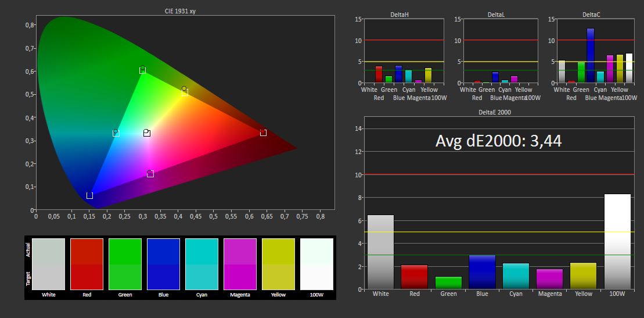The height and width of the screenshot is (318, 644).
Task: Click the "Target" label beside the swatches
Action: coord(28,279)
